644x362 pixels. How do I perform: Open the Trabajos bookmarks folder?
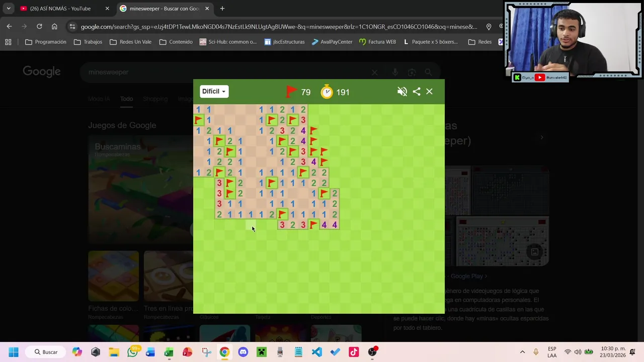tap(88, 42)
